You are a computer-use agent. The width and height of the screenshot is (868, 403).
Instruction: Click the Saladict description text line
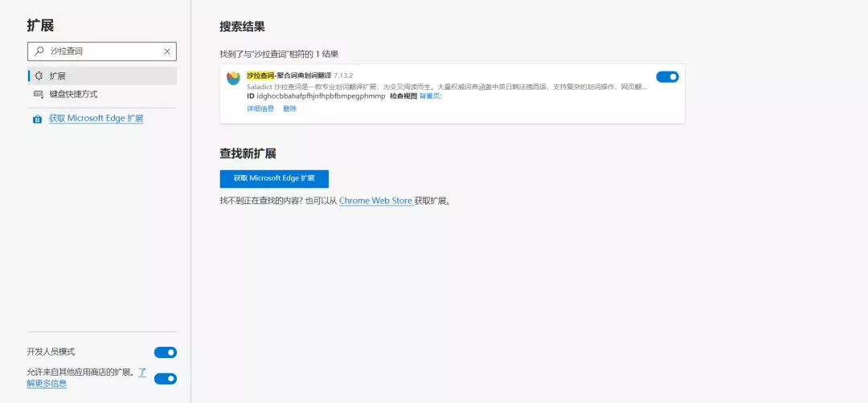pyautogui.click(x=448, y=87)
